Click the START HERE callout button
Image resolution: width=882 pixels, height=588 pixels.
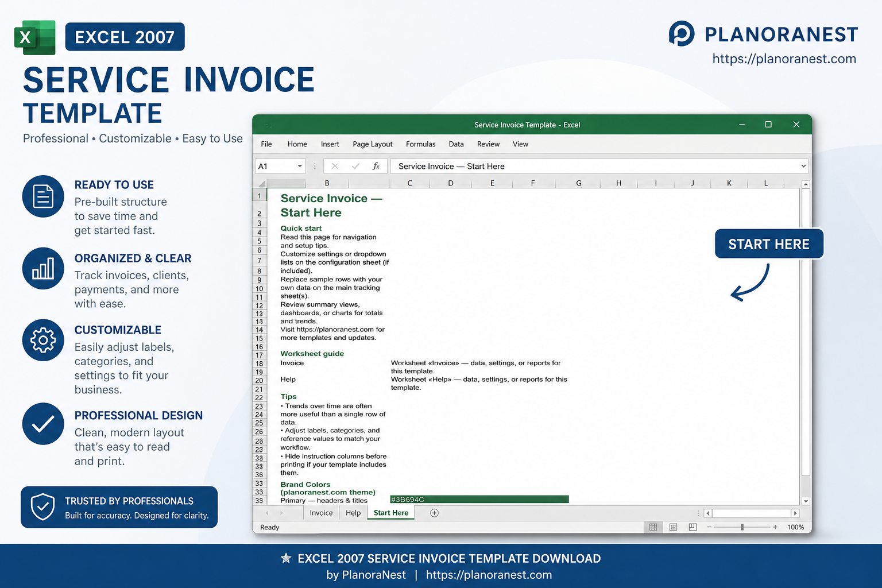[x=769, y=244]
